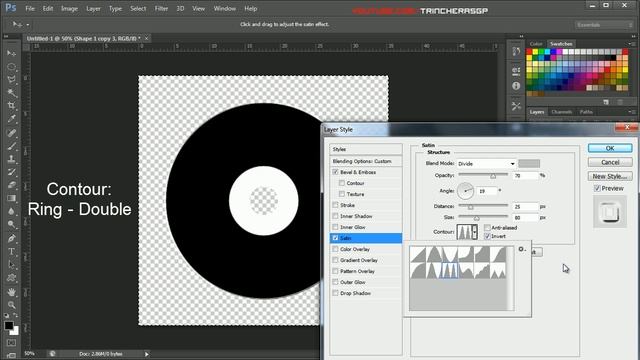Open the Blend Mode dropdown showing Divide

click(x=486, y=164)
